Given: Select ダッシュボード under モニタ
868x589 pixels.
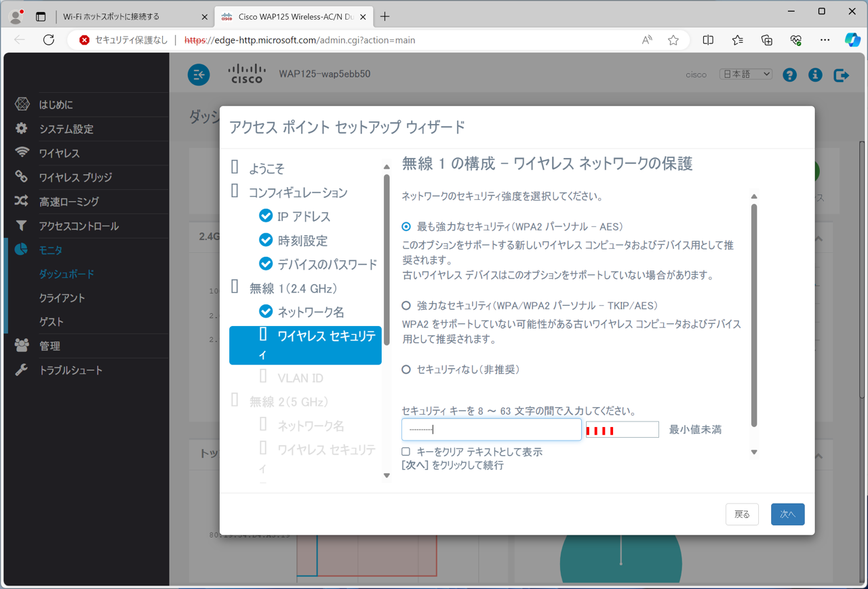Looking at the screenshot, I should pos(66,274).
